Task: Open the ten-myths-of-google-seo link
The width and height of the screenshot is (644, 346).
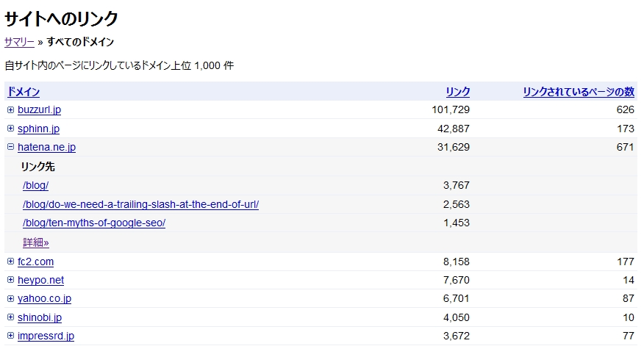Action: tap(94, 223)
